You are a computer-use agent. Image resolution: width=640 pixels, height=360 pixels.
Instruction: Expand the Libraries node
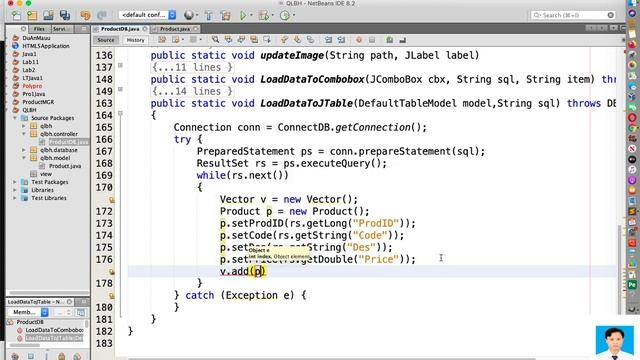(15, 190)
